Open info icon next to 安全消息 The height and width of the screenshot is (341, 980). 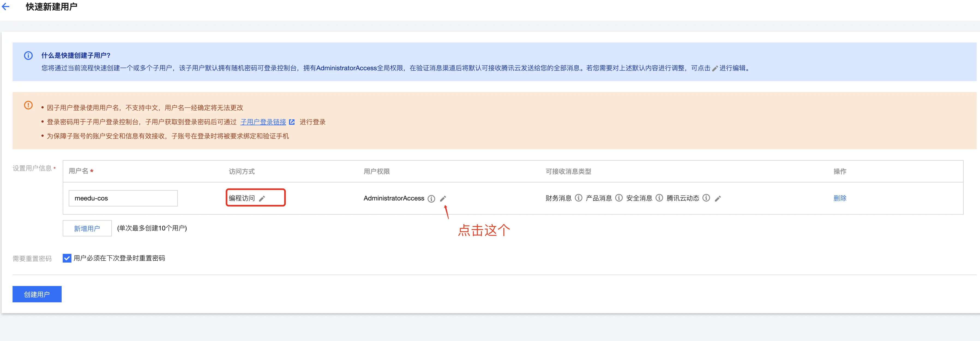click(x=659, y=198)
